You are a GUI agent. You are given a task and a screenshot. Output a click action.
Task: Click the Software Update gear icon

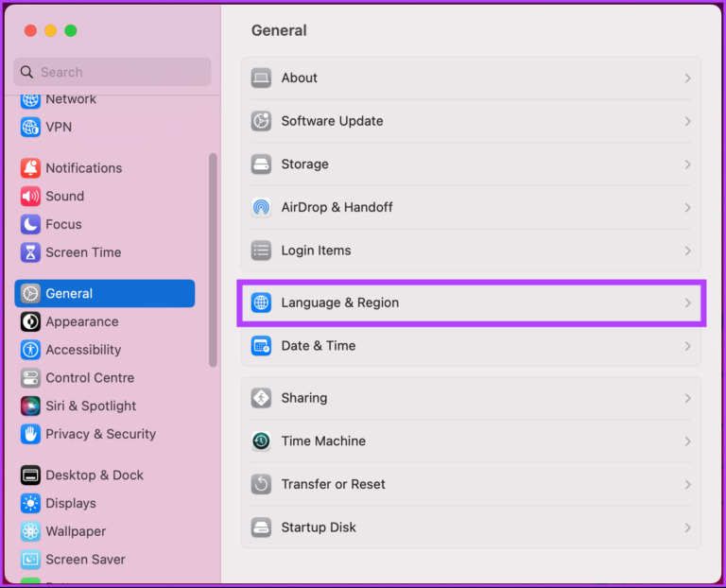261,121
